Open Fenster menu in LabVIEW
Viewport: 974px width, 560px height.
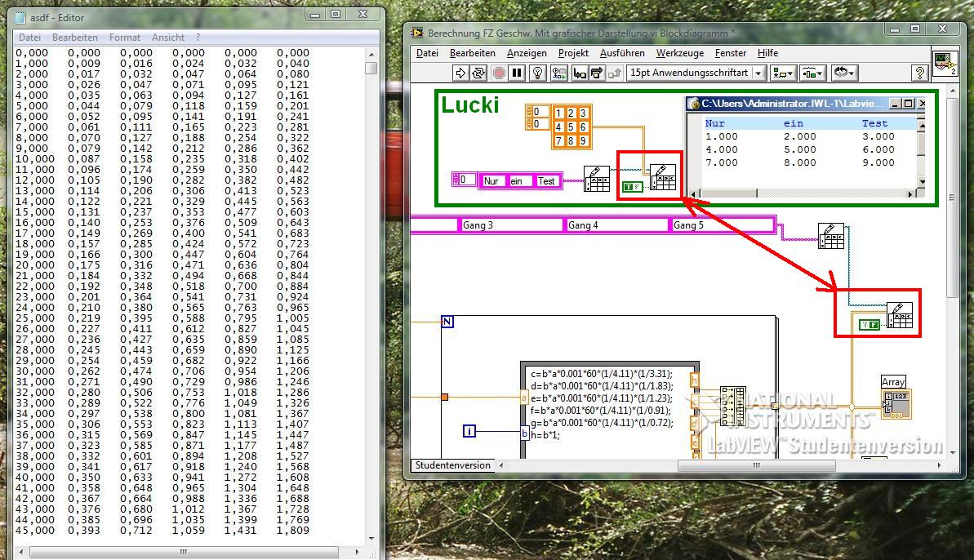pos(731,53)
